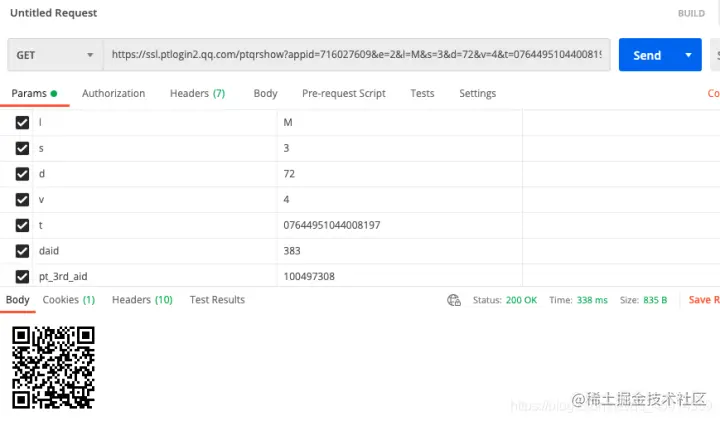Image resolution: width=720 pixels, height=421 pixels.
Task: Click the 'l' parameter key cell
Action: 155,123
